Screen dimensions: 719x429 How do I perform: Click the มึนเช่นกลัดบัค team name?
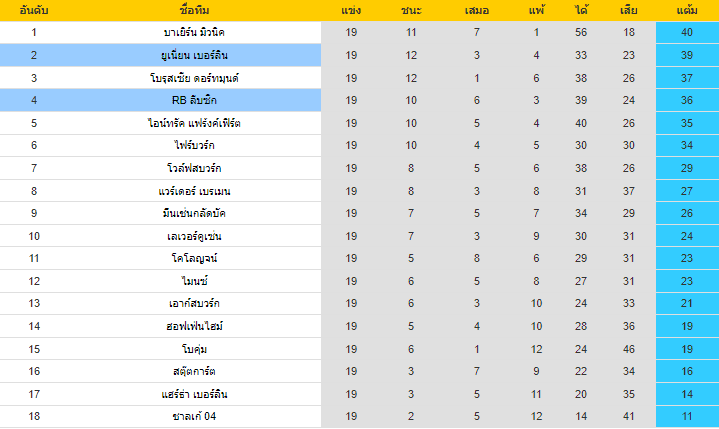[x=194, y=213]
